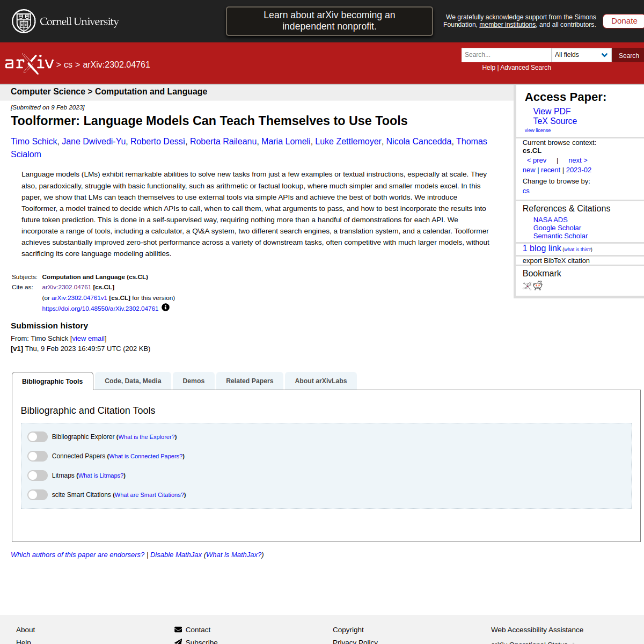The image size is (644, 644).
Task: Open the 1 blog link
Action: pos(542,248)
